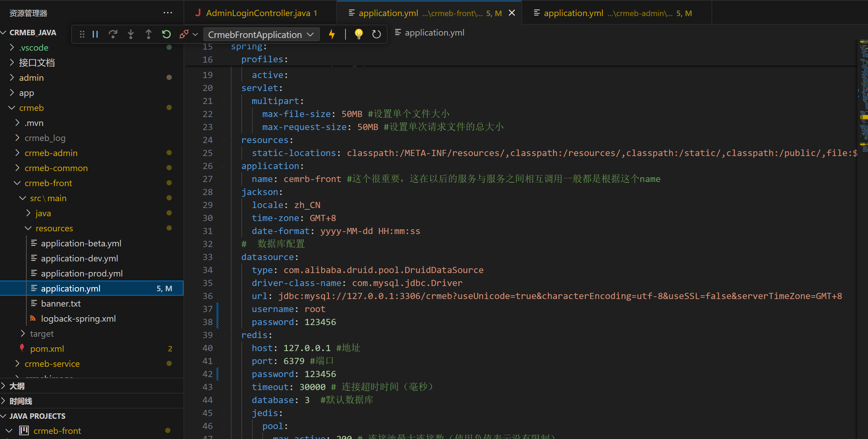Expand the 接口文档 folder
Viewport: 868px width, 439px height.
[x=12, y=62]
